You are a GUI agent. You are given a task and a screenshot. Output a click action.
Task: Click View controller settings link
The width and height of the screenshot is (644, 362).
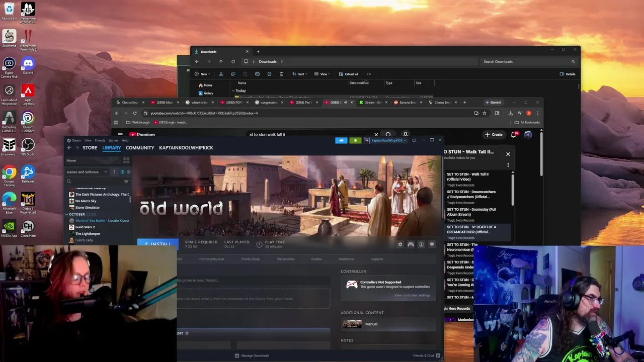click(412, 295)
